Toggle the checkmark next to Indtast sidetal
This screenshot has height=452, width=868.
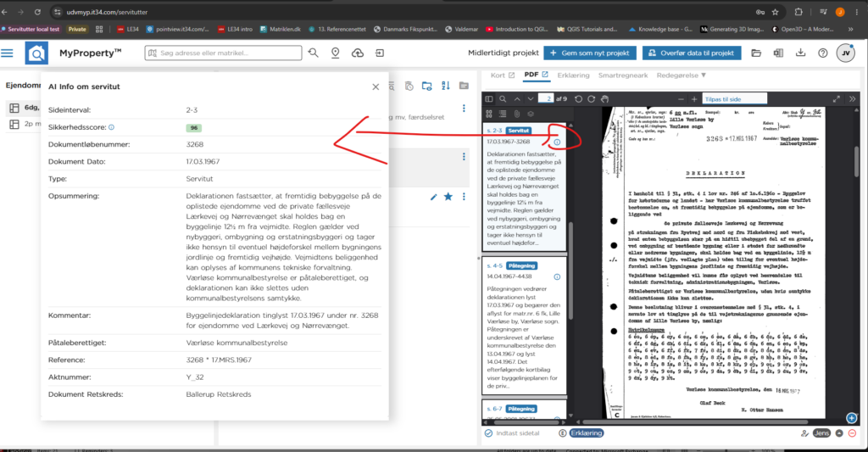[488, 433]
